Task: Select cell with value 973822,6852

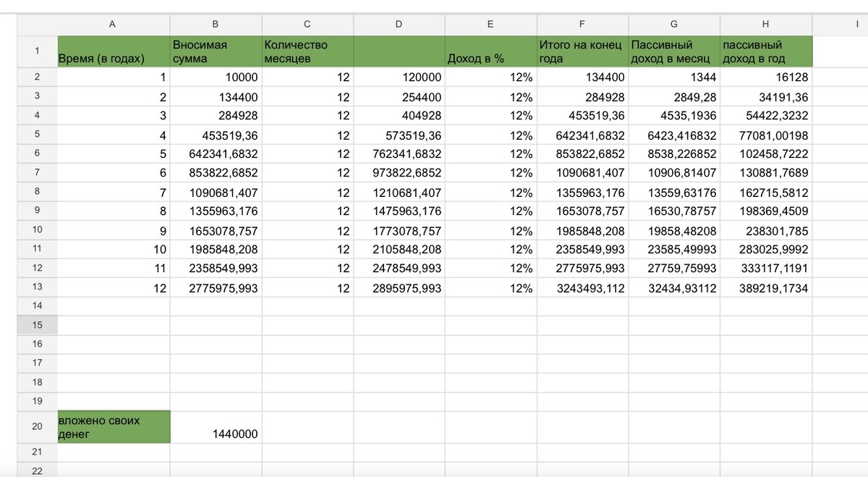Action: pos(399,173)
